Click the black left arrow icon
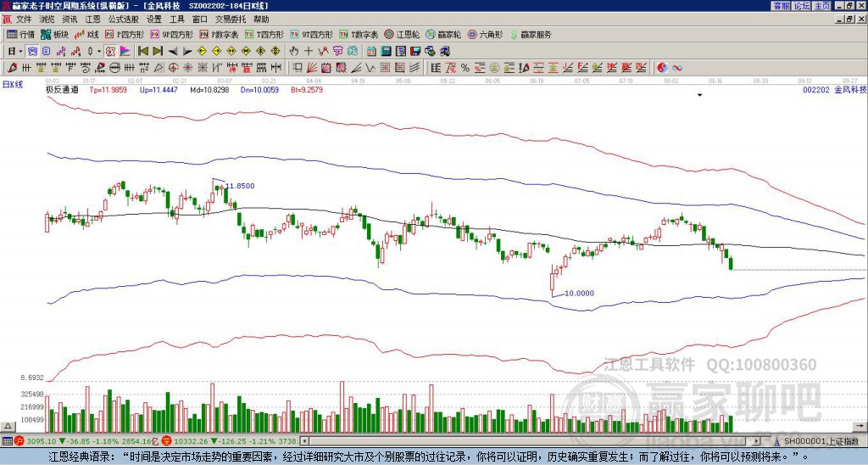The height and width of the screenshot is (465, 868). pyautogui.click(x=173, y=52)
